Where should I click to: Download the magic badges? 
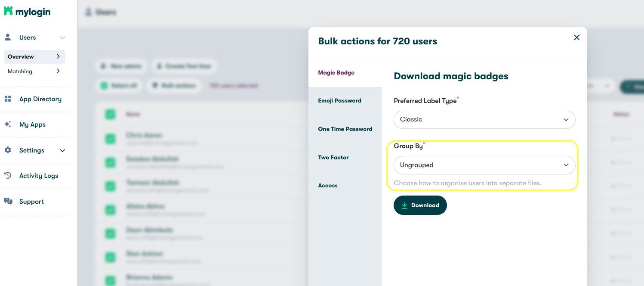click(420, 205)
